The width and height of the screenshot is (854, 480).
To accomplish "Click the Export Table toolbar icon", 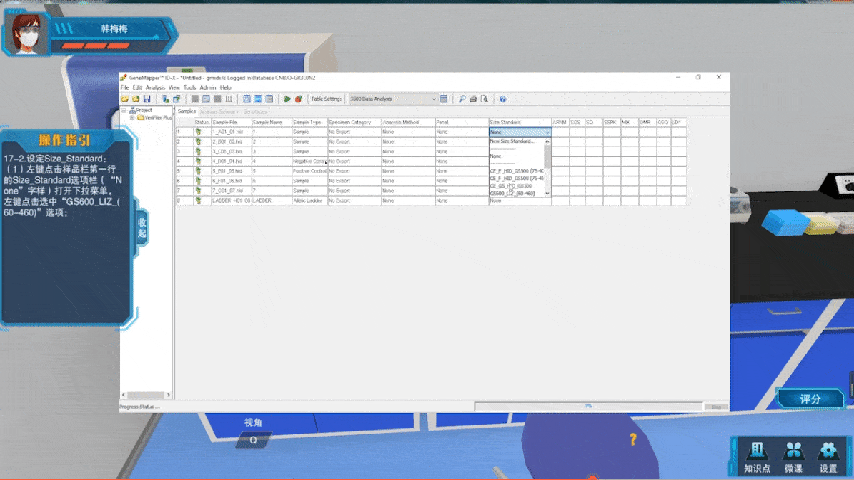I will point(176,99).
